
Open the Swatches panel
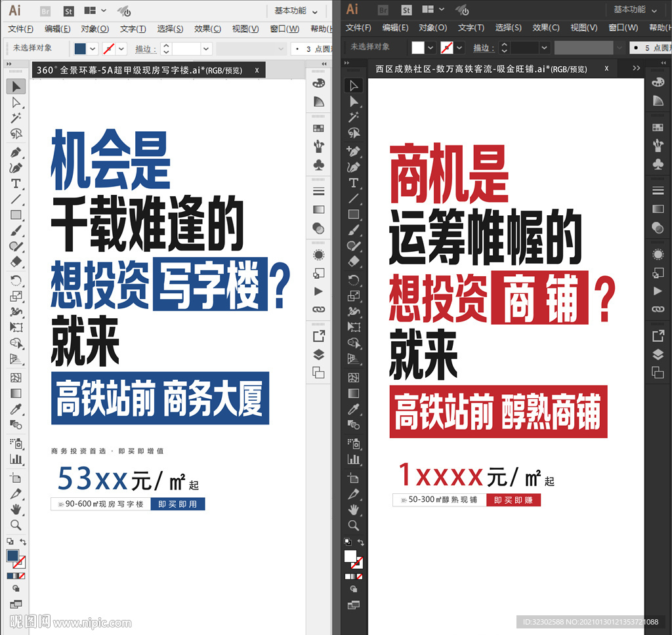(x=318, y=127)
